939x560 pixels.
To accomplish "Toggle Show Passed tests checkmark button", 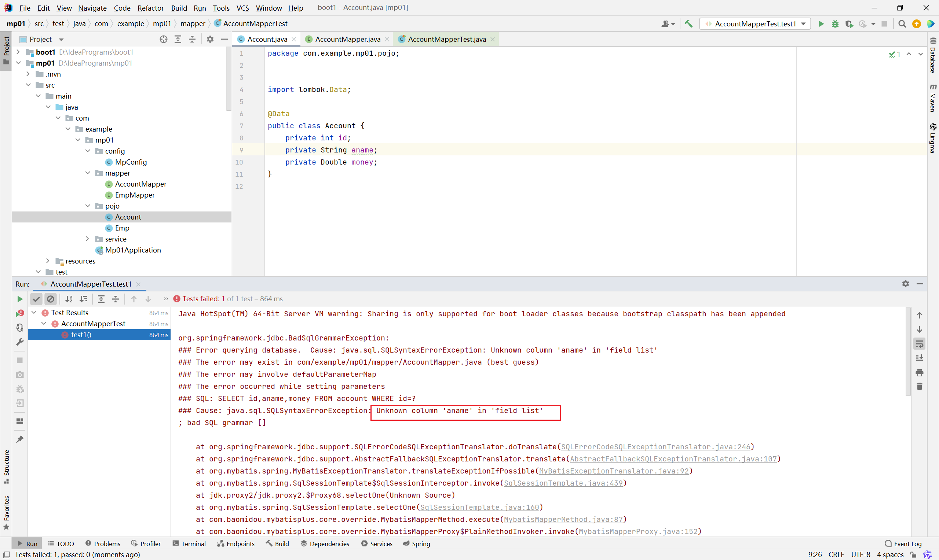I will tap(36, 299).
